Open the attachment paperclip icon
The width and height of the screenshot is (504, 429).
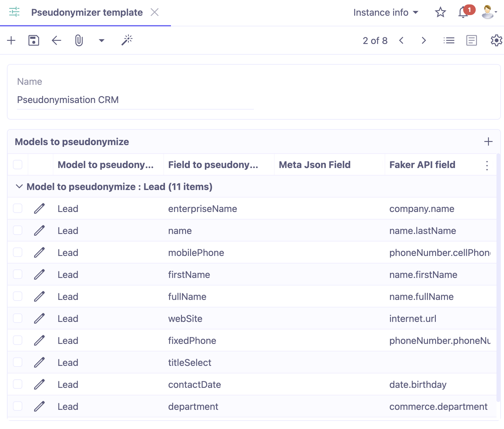(x=79, y=40)
